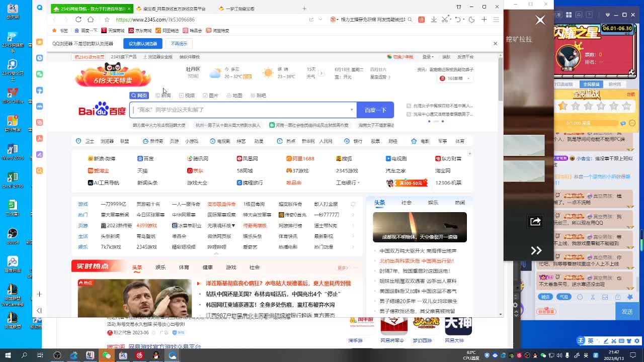The image size is (644, 362).
Task: Select 健康 tab under 实时热点
Action: tap(207, 267)
